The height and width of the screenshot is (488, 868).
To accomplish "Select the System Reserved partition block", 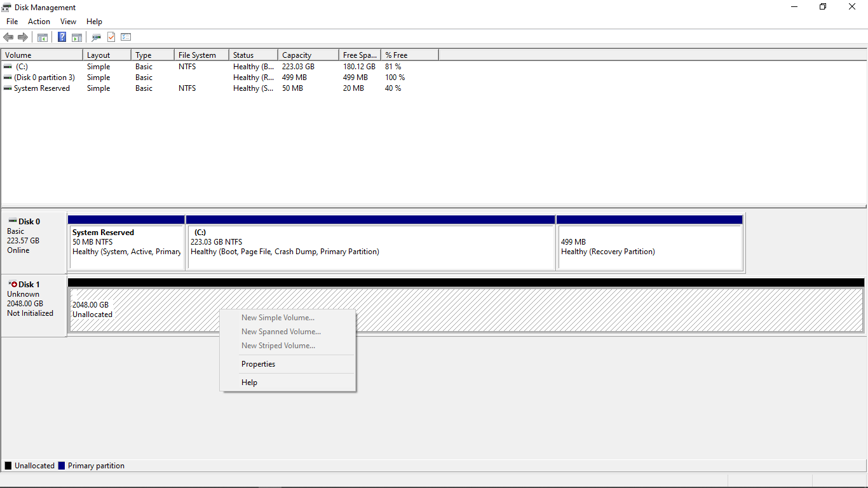I will [125, 242].
